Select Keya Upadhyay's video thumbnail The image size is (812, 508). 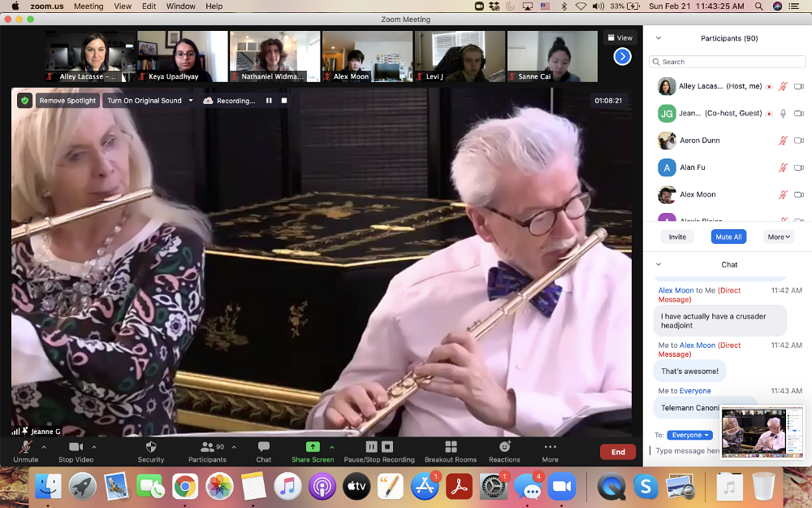(182, 56)
